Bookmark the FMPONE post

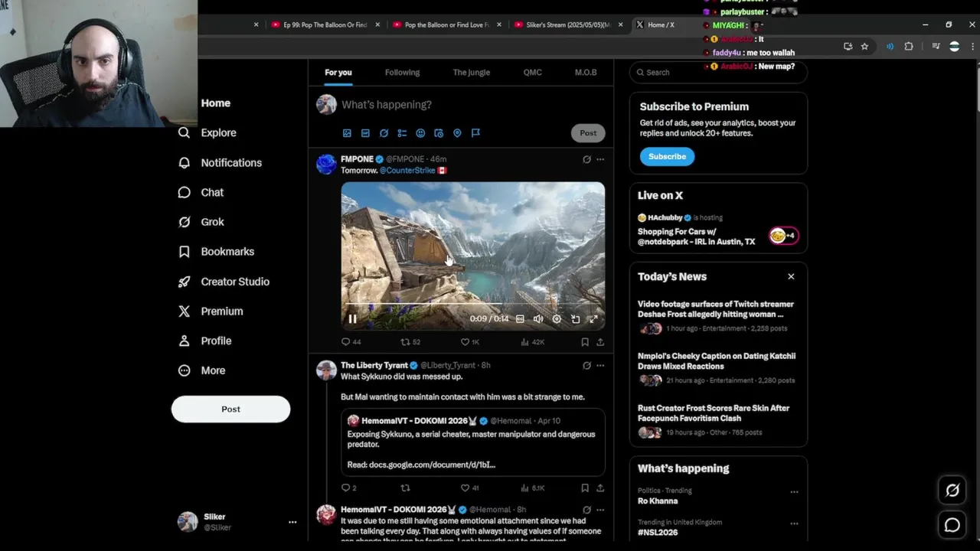click(585, 342)
